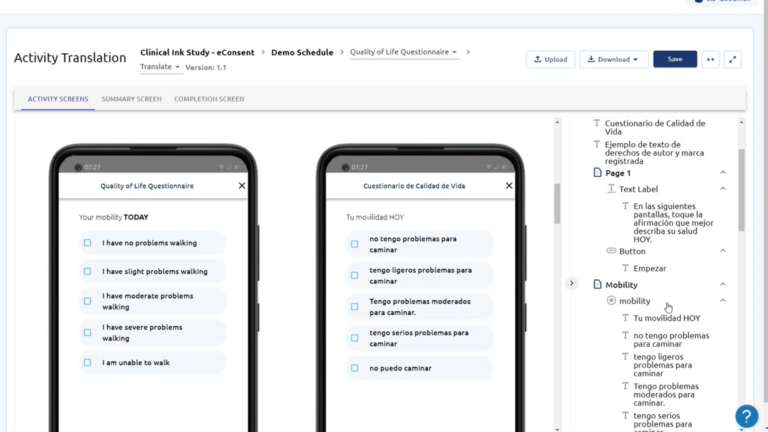Check 'no puedo caminar' option

(x=355, y=368)
